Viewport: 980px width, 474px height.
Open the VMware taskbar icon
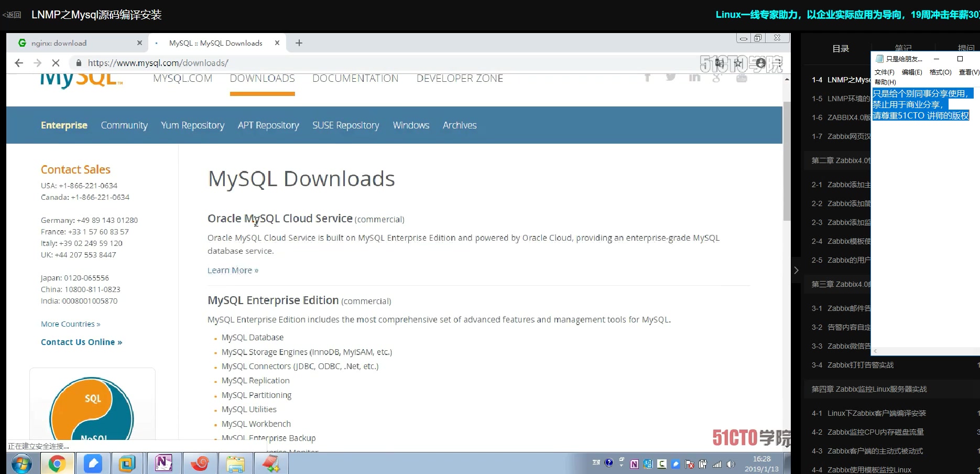tap(127, 464)
